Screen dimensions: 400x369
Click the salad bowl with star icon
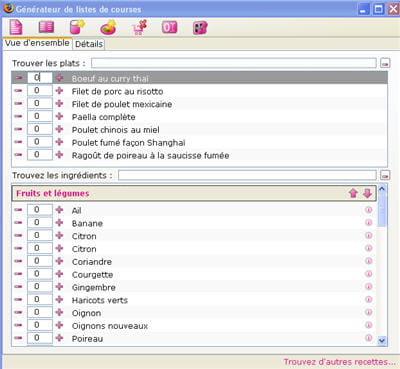point(108,27)
